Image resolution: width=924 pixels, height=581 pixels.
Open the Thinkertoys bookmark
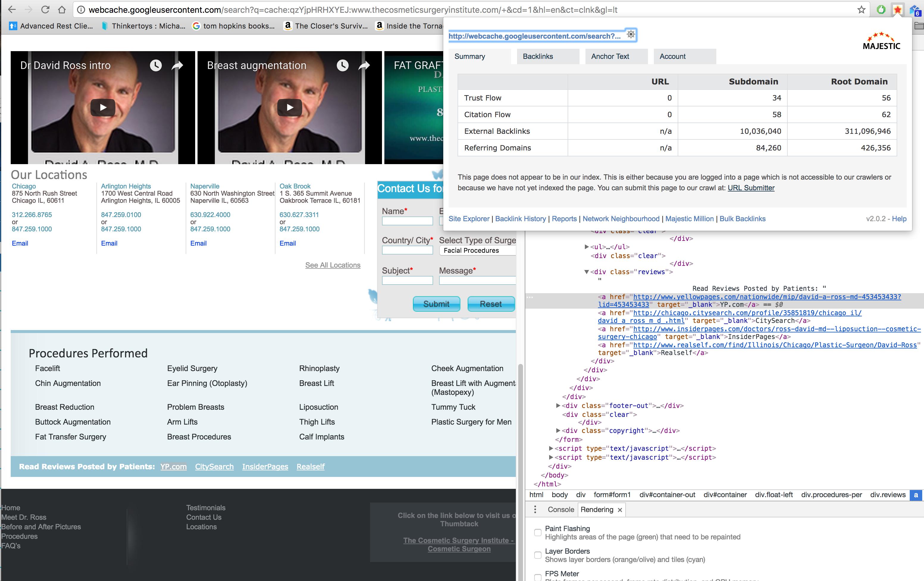click(x=143, y=26)
